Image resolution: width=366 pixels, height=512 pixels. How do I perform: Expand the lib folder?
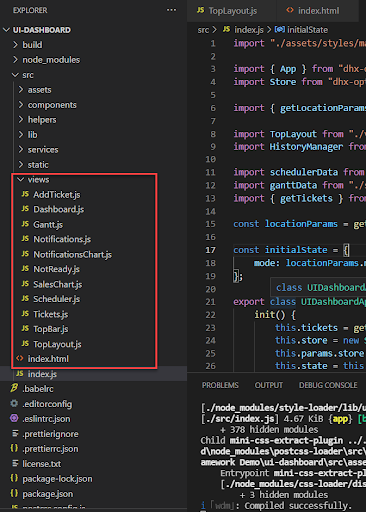[21, 134]
